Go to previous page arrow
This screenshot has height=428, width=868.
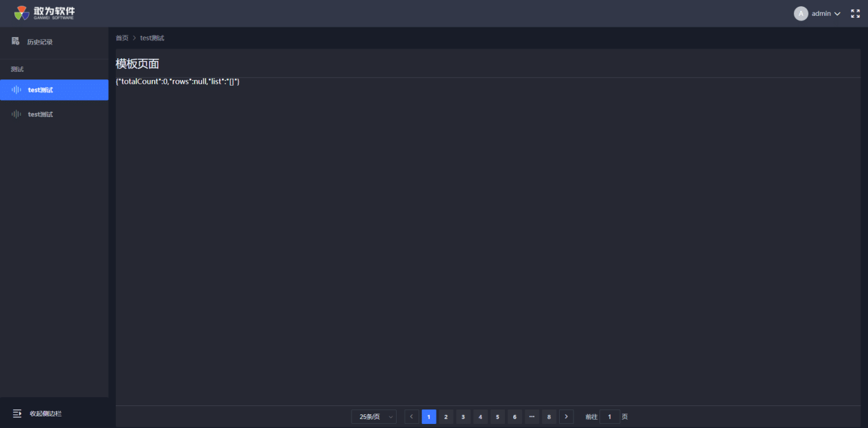(412, 416)
